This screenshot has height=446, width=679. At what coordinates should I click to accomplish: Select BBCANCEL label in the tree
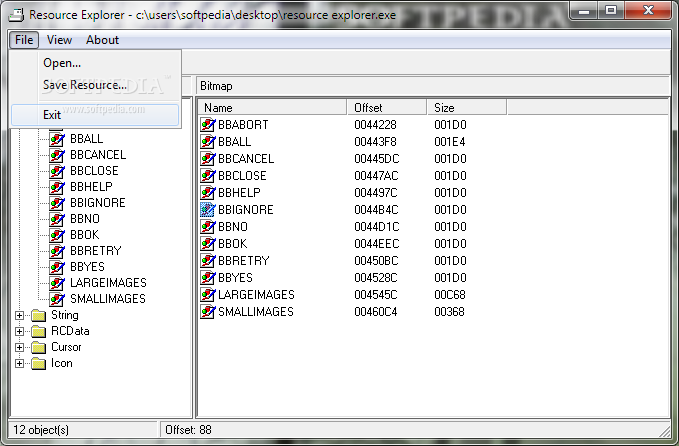tap(98, 155)
